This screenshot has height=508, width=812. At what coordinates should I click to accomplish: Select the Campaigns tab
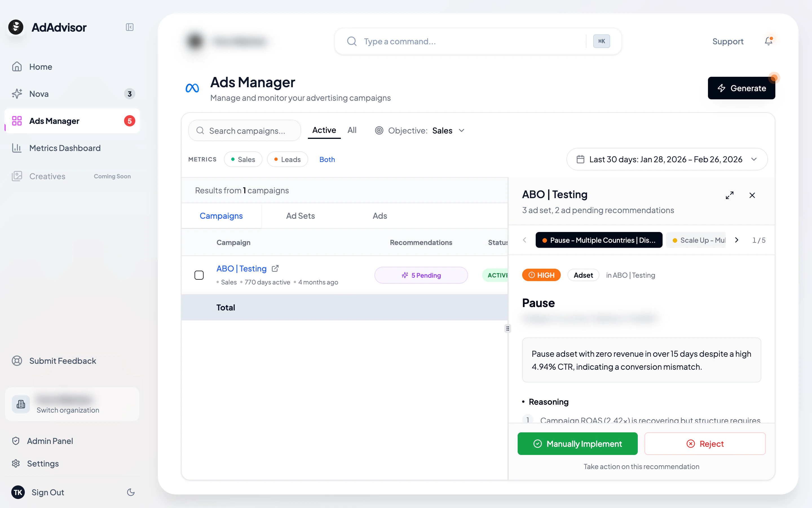pyautogui.click(x=221, y=216)
